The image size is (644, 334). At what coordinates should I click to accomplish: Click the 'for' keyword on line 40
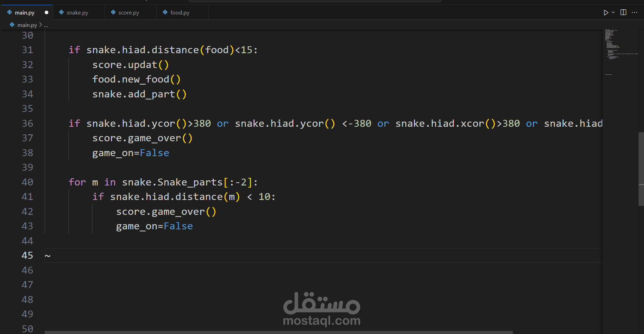pos(77,182)
